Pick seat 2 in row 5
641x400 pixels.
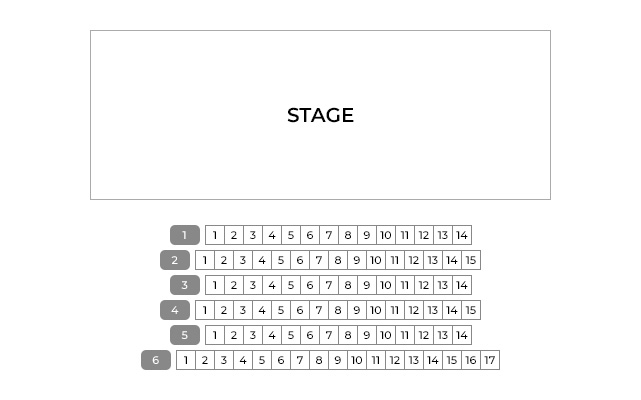(234, 335)
